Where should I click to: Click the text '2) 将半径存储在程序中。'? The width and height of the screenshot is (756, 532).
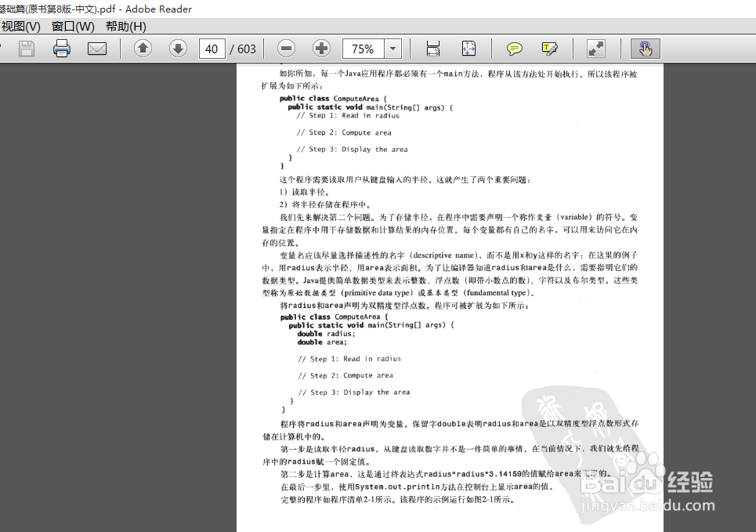tap(325, 204)
